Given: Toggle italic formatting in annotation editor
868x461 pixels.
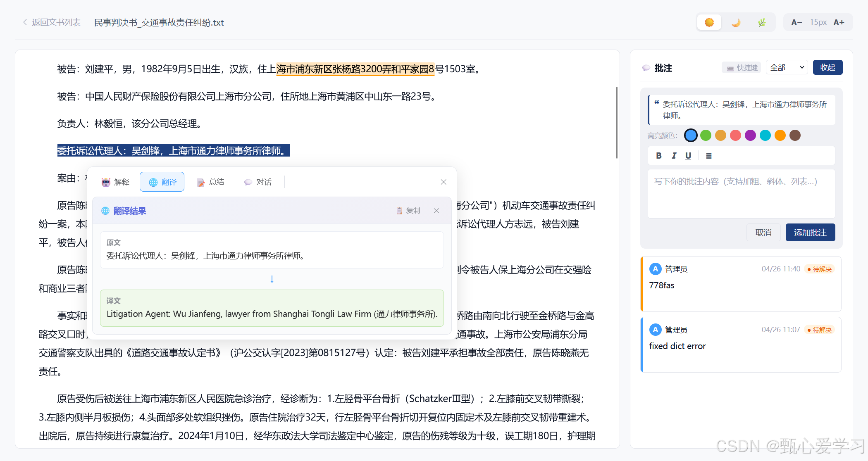Looking at the screenshot, I should pos(674,156).
